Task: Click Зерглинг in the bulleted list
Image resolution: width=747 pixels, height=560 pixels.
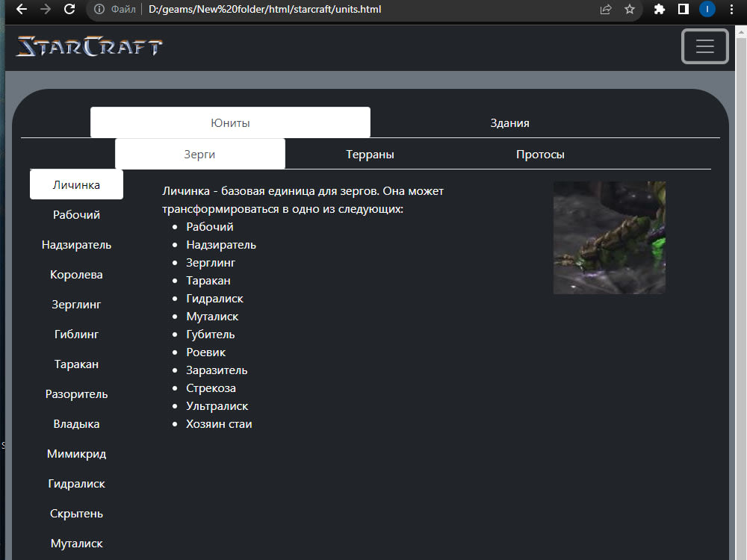Action: point(211,263)
